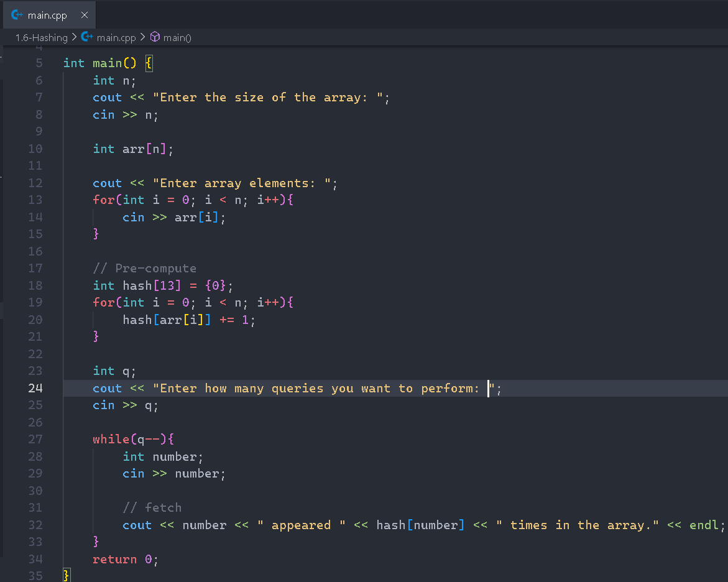The width and height of the screenshot is (728, 582).
Task: Click the "int arr[n];" declaration
Action: pyautogui.click(x=133, y=149)
